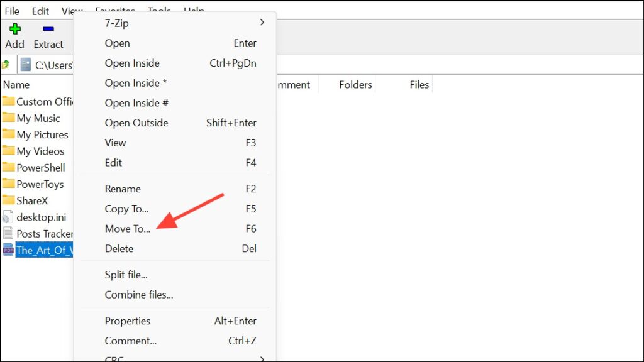The width and height of the screenshot is (644, 362).
Task: Select Copy To... in context menu
Action: (x=127, y=209)
